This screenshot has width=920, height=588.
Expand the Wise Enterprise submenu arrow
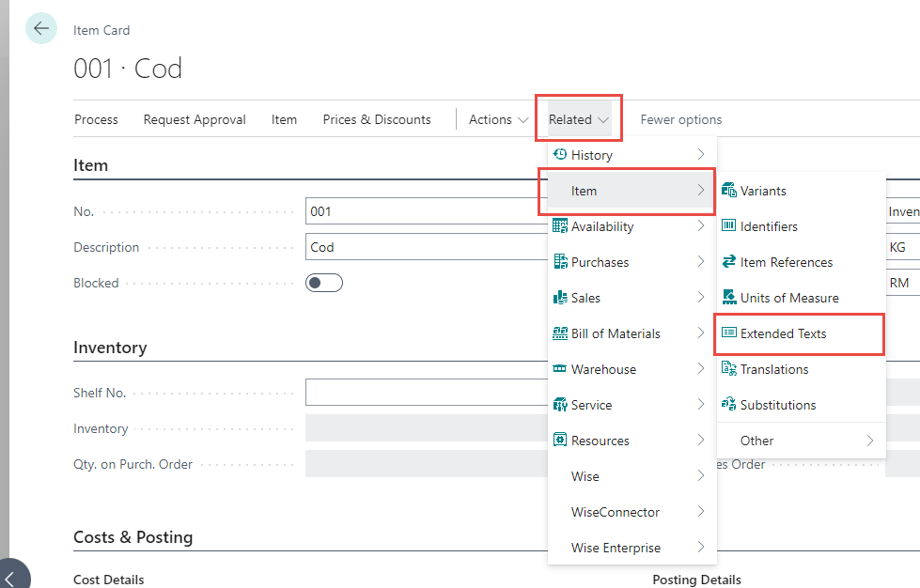coord(700,548)
